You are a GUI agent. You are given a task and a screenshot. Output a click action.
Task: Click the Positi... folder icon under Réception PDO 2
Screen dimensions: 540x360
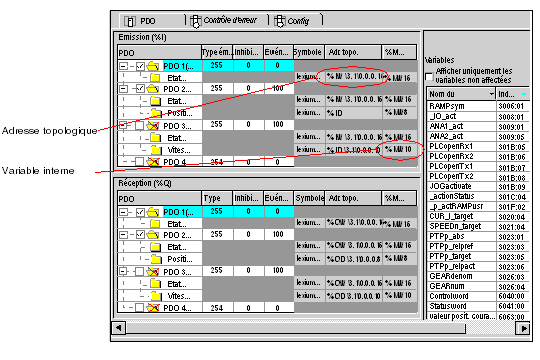pos(156,259)
